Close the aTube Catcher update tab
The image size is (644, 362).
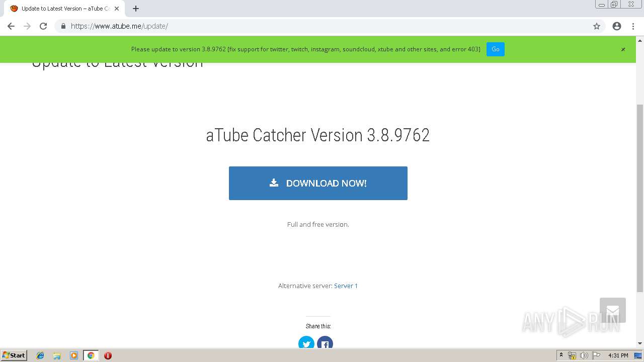coord(117,9)
